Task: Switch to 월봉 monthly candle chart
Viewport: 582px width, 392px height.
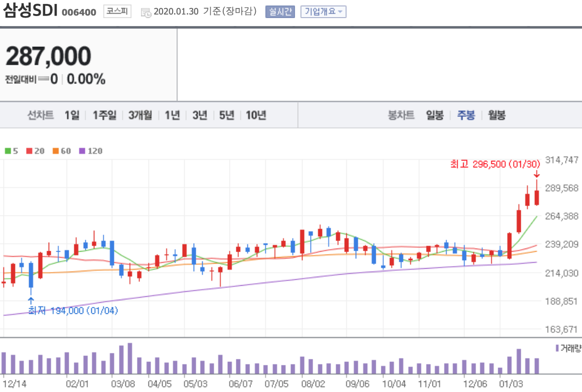Action: point(497,115)
